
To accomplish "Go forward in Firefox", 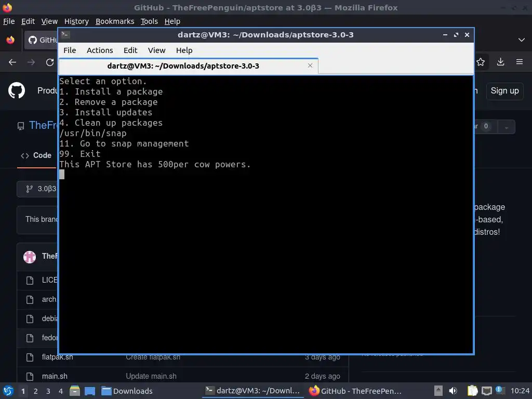I will tap(31, 62).
